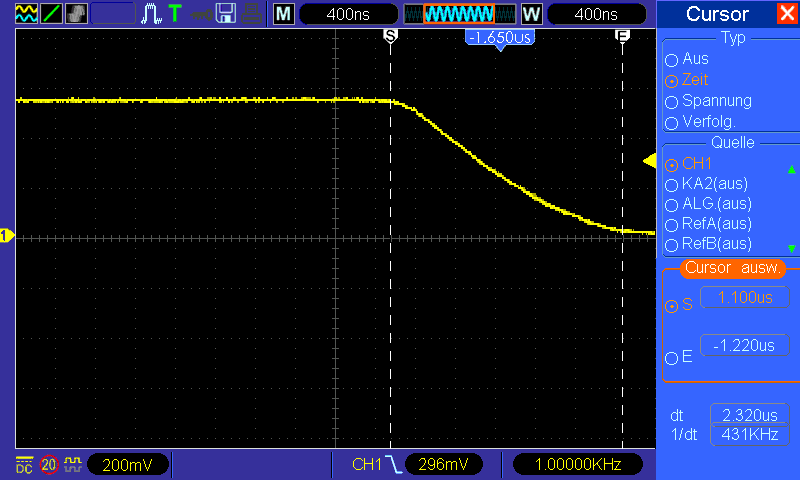Click the Cursor panel title
The width and height of the screenshot is (800, 480).
(717, 14)
